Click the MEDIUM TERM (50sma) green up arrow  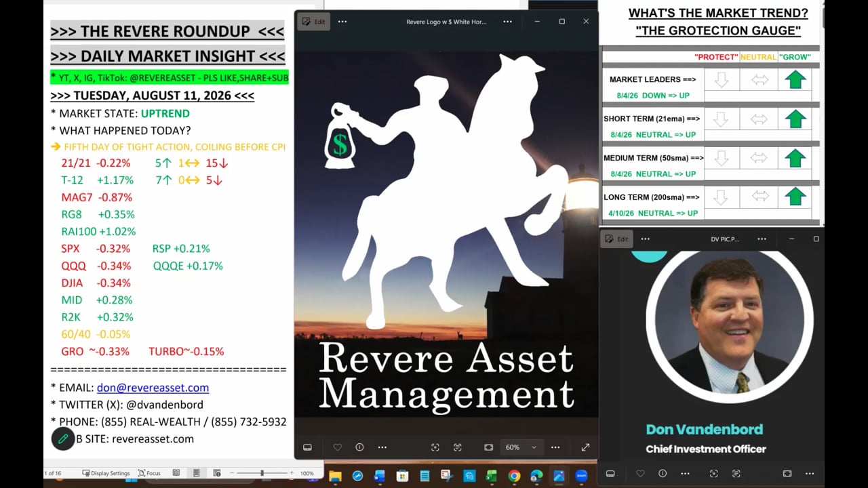(x=795, y=158)
